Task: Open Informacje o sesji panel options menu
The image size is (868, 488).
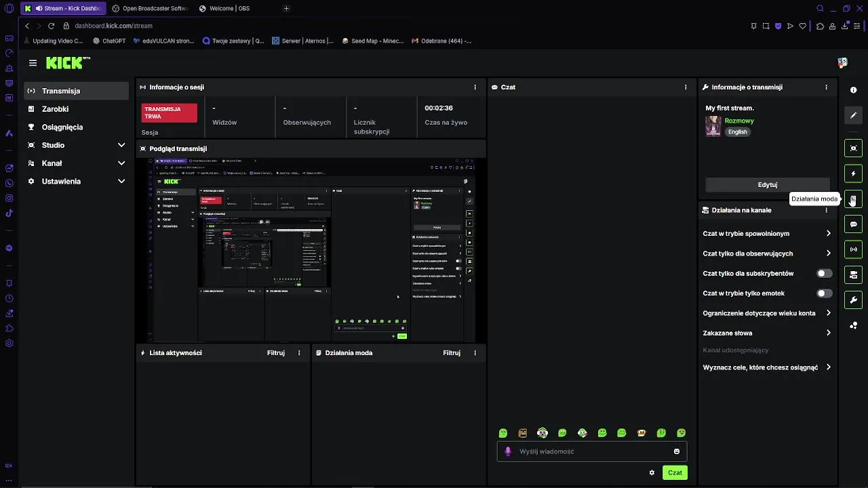Action: point(475,87)
